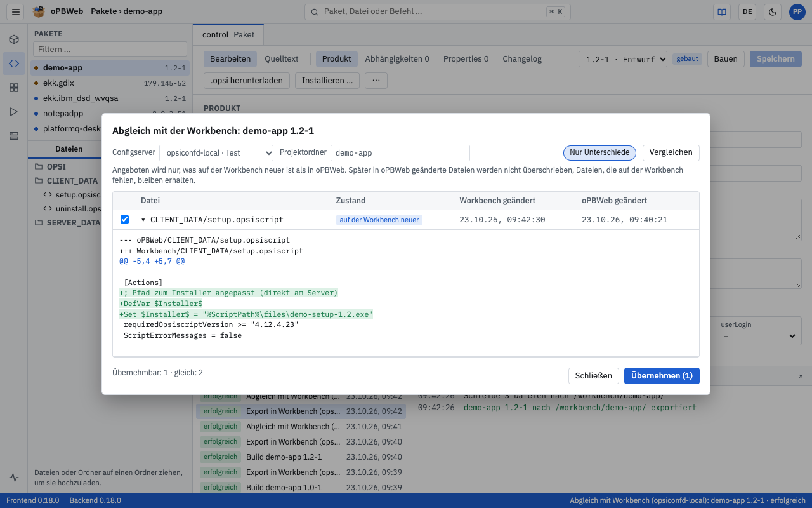Open the PP user avatar menu

point(797,11)
